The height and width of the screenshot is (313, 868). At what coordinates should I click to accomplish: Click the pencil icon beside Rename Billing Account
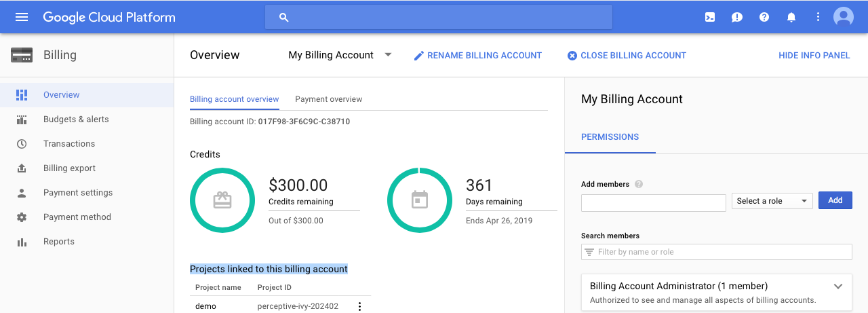pos(419,56)
